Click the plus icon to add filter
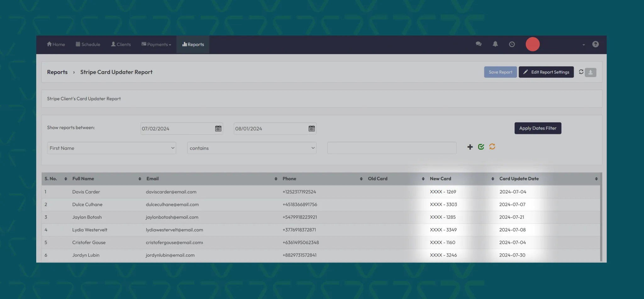Screen dimensions: 644x299 click(x=470, y=147)
